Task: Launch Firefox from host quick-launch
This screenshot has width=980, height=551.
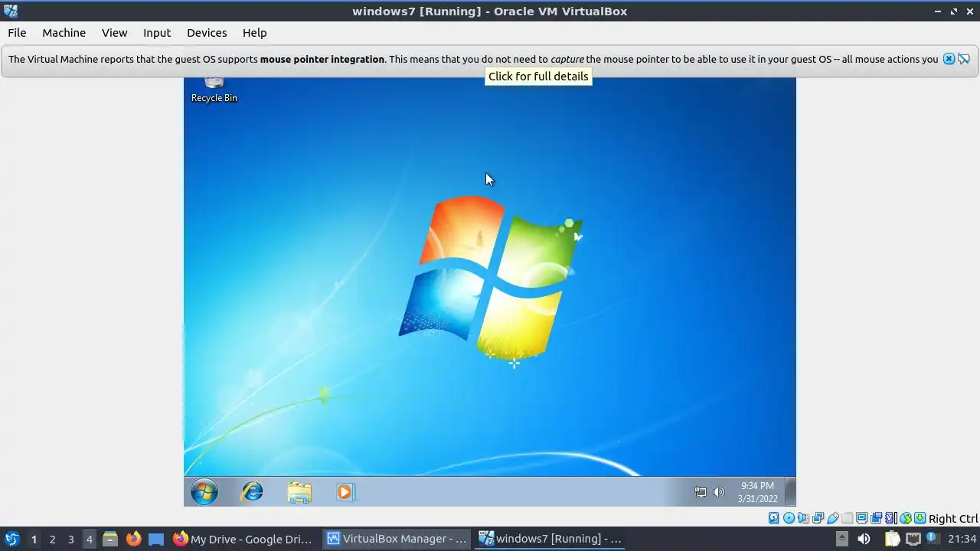Action: [x=133, y=539]
